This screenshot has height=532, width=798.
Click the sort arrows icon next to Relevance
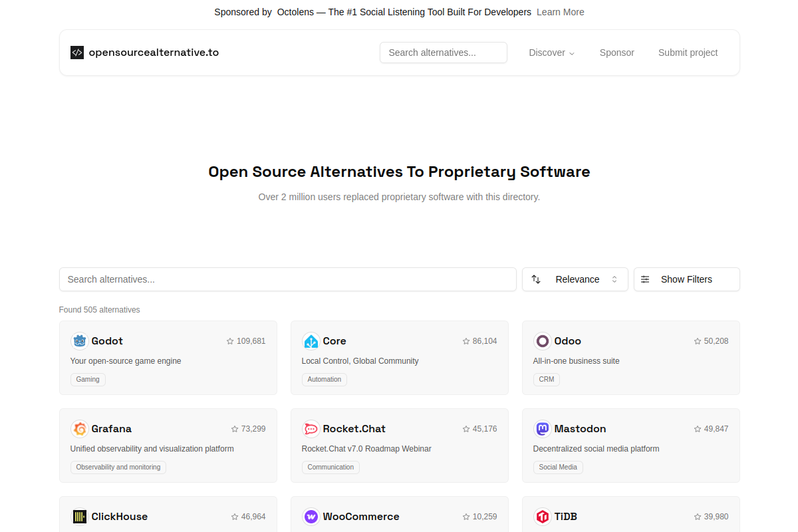[536, 279]
